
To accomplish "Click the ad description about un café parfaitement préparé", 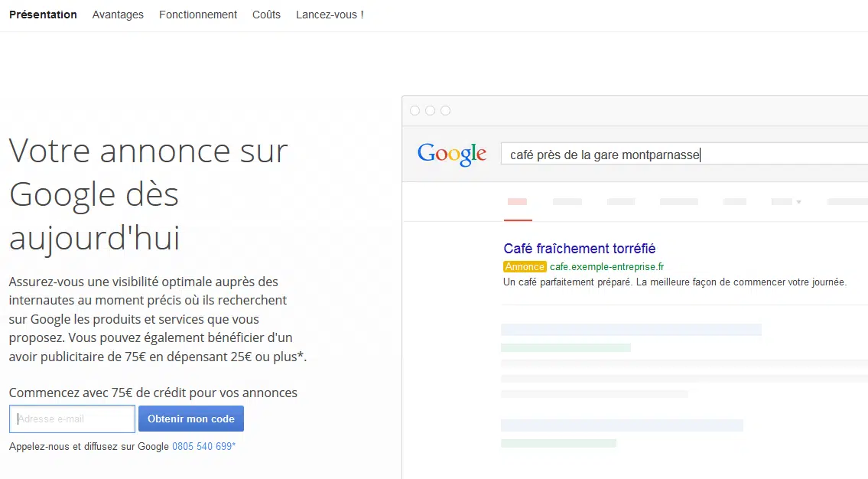I will (x=675, y=282).
